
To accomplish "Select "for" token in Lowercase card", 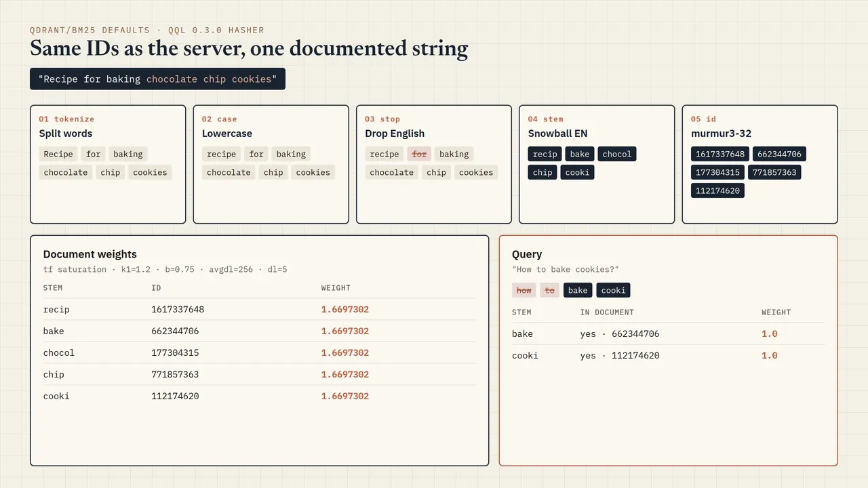I will click(256, 154).
